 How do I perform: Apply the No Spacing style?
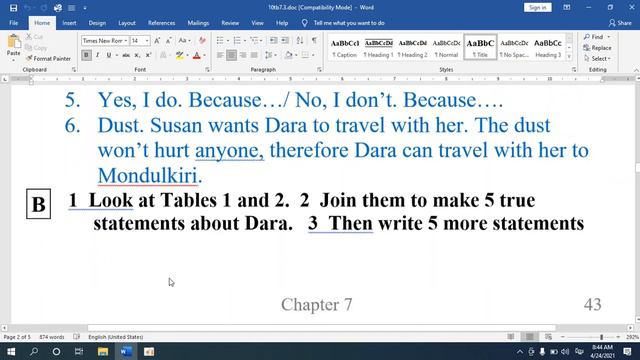coord(514,48)
